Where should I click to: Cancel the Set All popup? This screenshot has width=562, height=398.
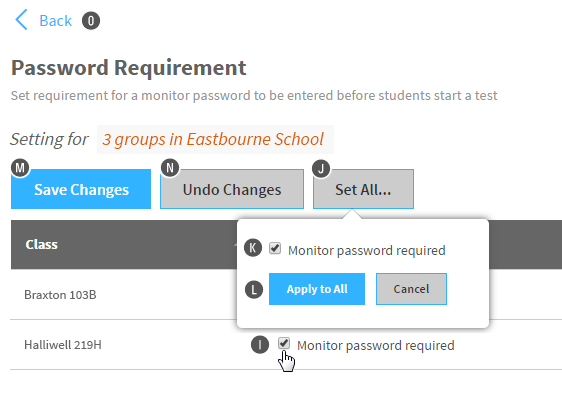coord(411,289)
